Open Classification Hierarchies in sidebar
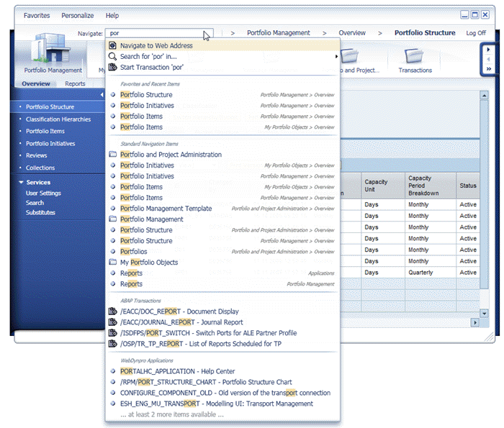The image size is (504, 428). (58, 119)
